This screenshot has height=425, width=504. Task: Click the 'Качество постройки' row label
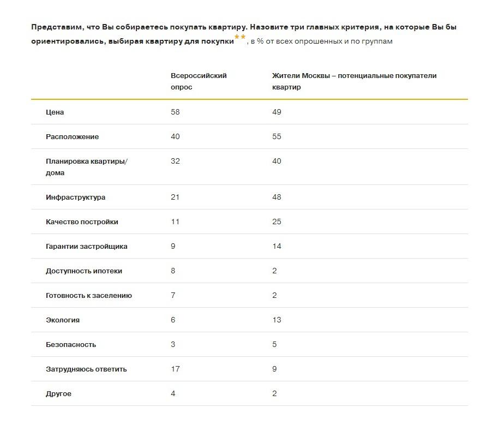[82, 222]
